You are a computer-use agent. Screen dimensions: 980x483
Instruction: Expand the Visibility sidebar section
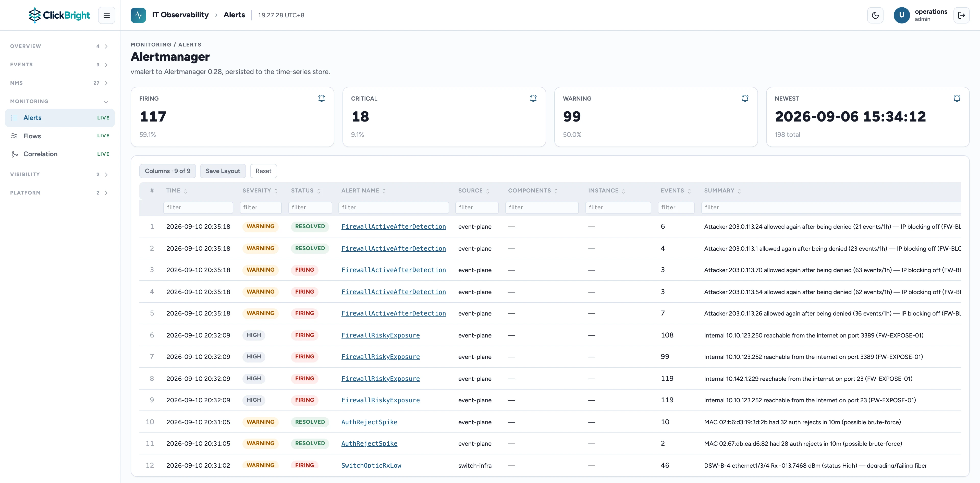60,174
